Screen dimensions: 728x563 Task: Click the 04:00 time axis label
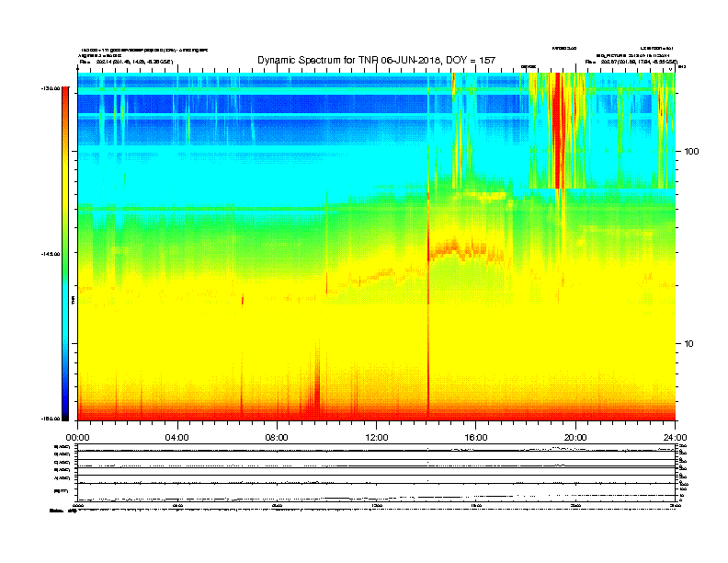tap(177, 438)
